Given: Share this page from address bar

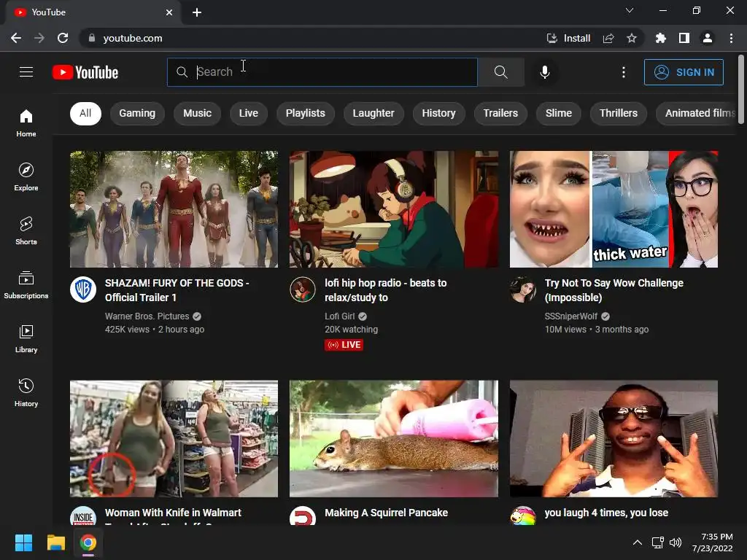Looking at the screenshot, I should [608, 38].
